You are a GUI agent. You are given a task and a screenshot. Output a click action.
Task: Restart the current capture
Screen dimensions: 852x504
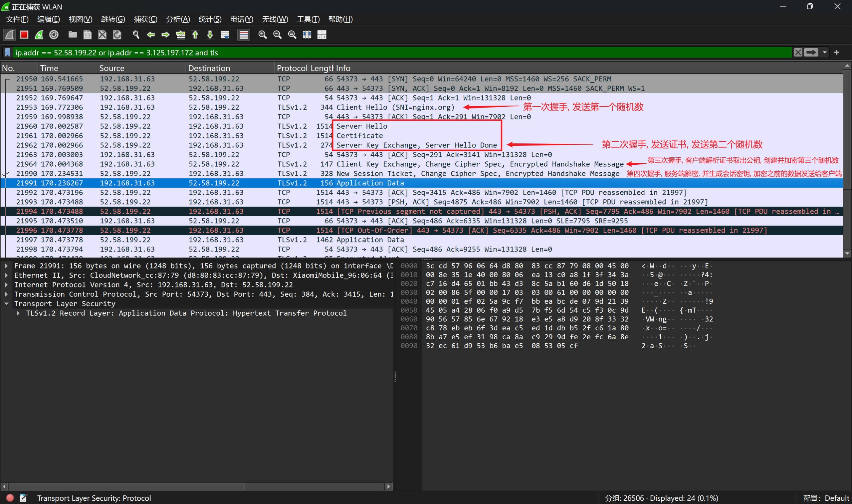click(39, 35)
